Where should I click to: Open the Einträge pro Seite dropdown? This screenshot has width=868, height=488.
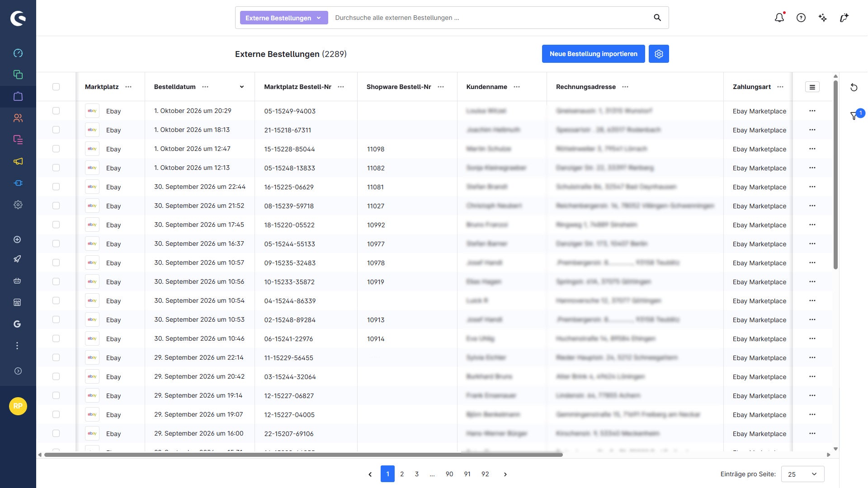click(x=803, y=474)
